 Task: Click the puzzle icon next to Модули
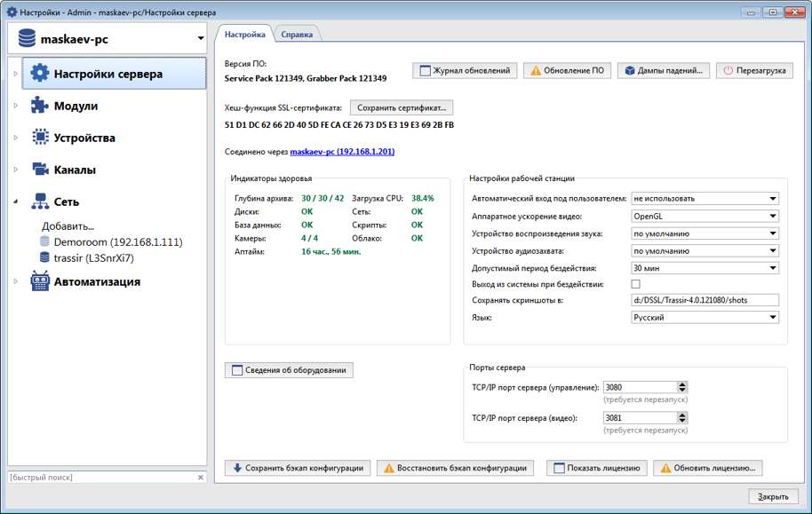40,106
